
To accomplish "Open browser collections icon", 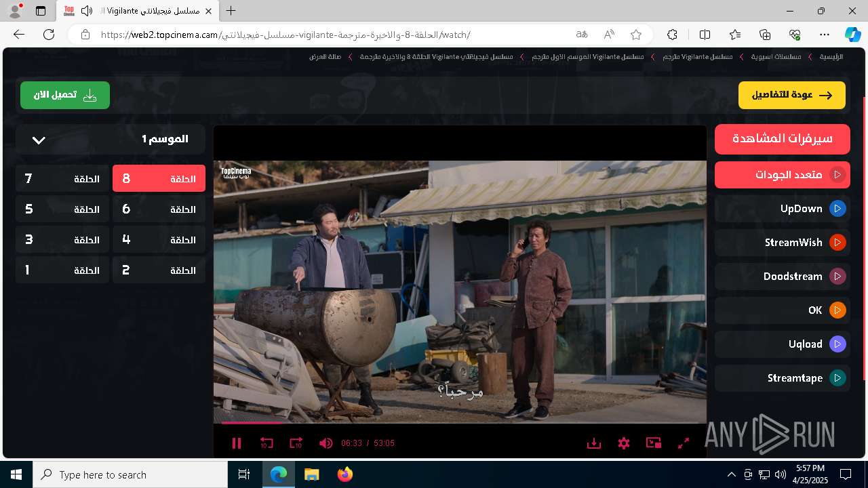I will [x=765, y=35].
